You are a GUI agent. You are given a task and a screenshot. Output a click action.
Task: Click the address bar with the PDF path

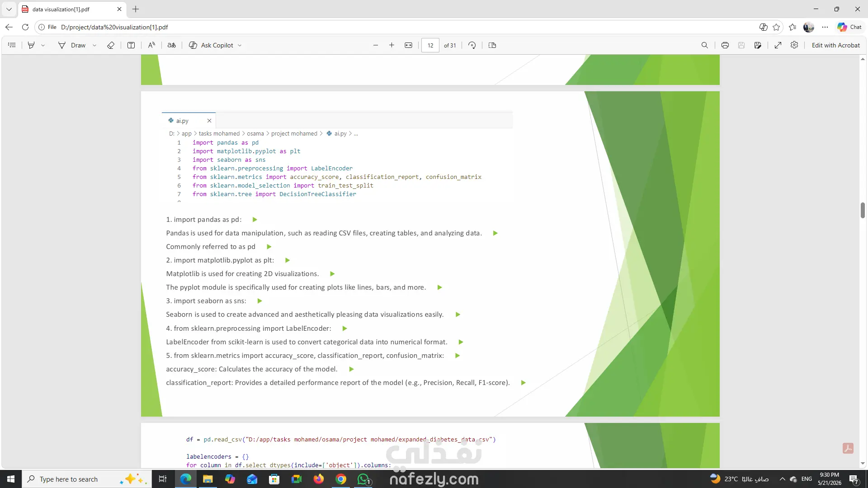pyautogui.click(x=398, y=27)
